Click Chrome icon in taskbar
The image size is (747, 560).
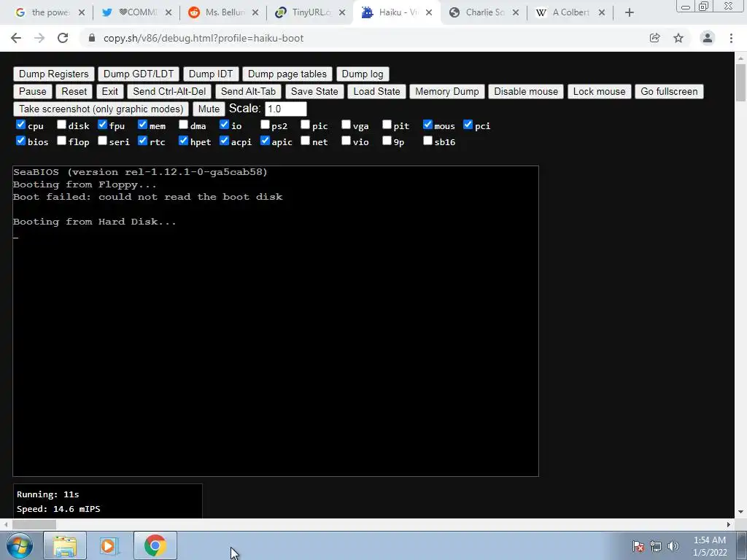pos(155,545)
